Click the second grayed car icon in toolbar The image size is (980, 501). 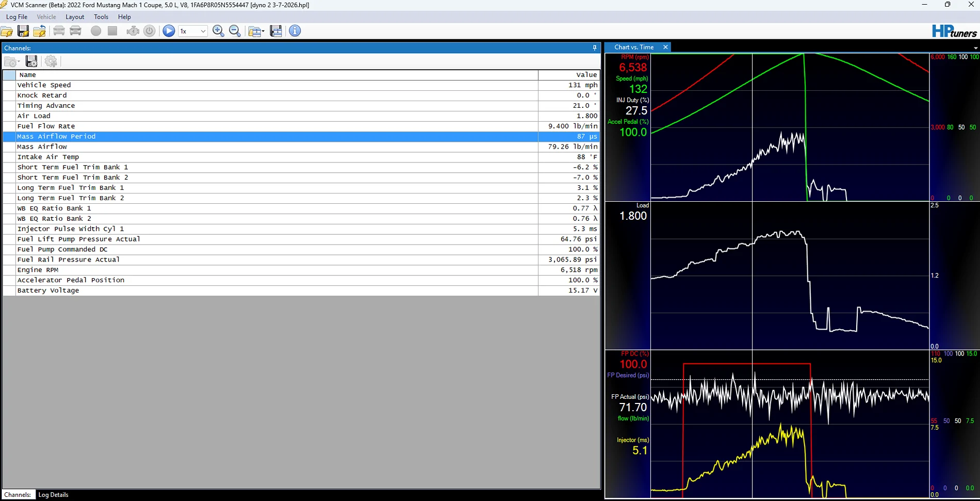tap(76, 31)
